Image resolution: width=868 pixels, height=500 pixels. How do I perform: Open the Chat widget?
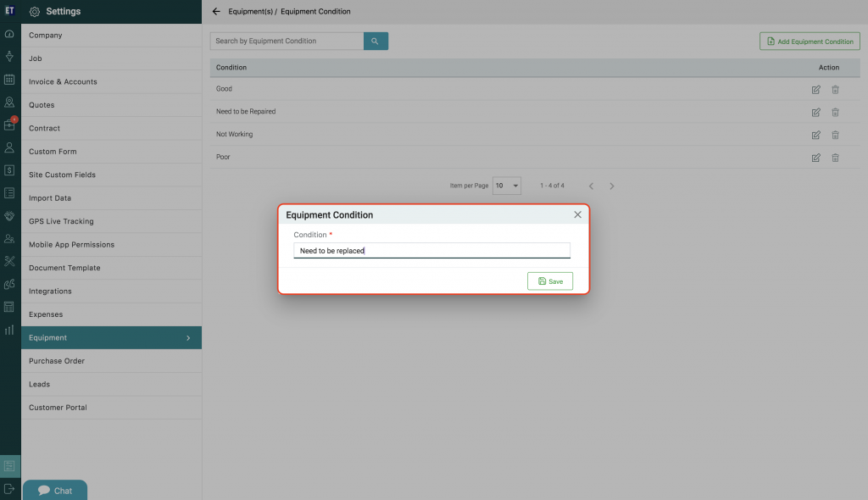(55, 490)
